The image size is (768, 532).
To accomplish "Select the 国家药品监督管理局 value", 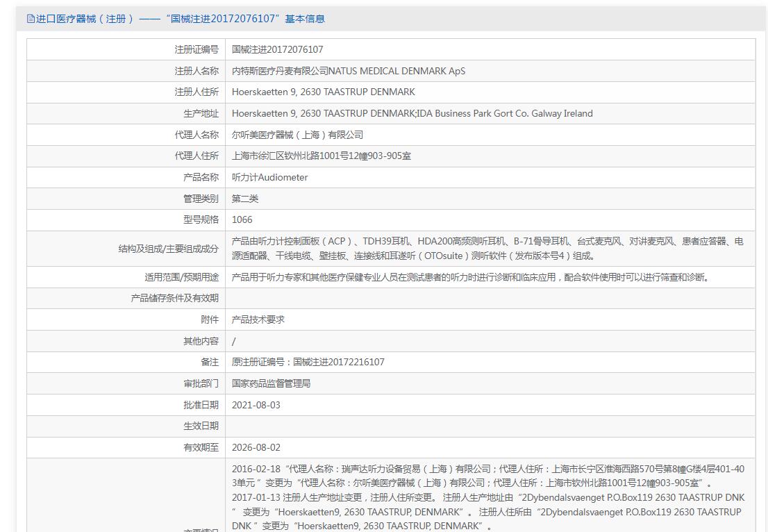I will [272, 383].
